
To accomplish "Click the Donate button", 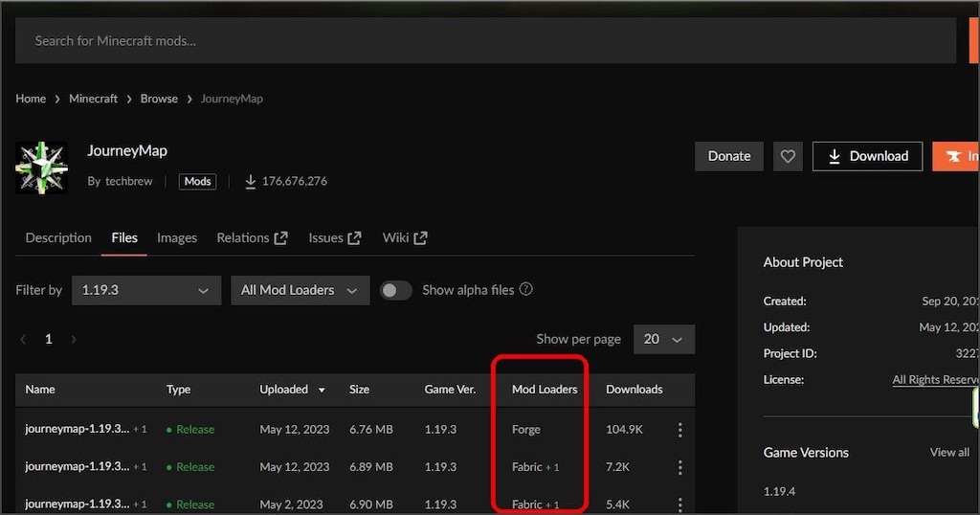I will [x=728, y=156].
